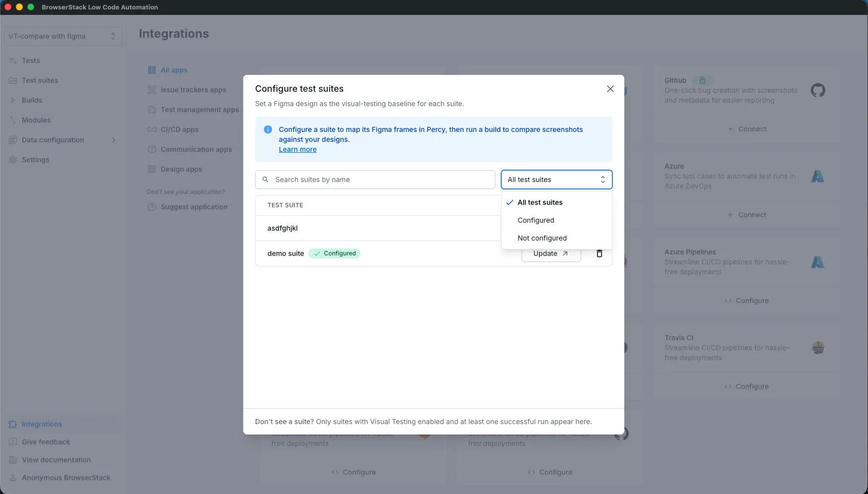
Task: Click Anonymous BrowserStack user entry
Action: point(66,478)
